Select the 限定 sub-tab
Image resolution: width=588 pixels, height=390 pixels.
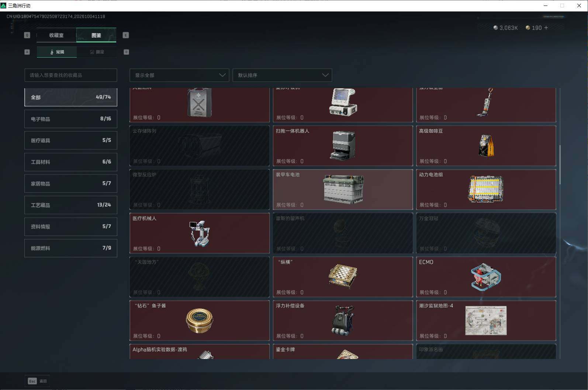click(x=97, y=52)
